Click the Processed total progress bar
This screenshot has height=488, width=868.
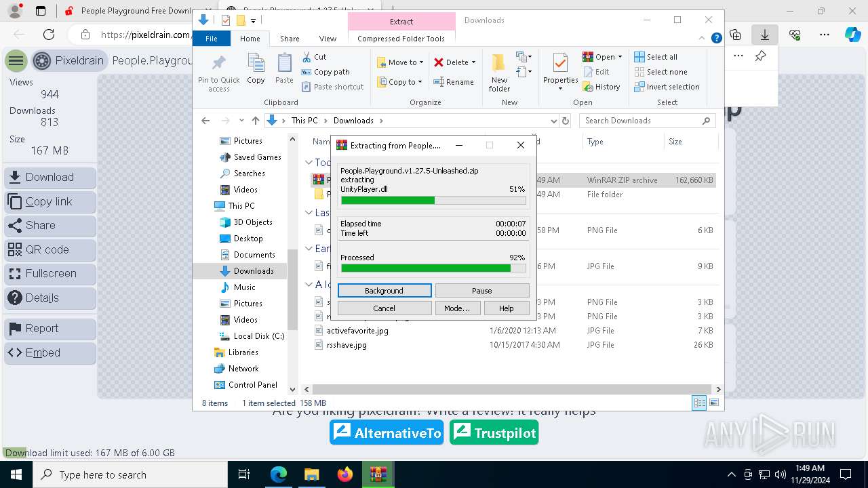click(x=433, y=268)
